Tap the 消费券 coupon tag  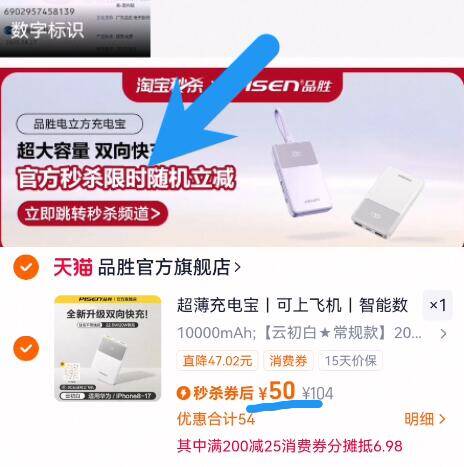click(288, 361)
